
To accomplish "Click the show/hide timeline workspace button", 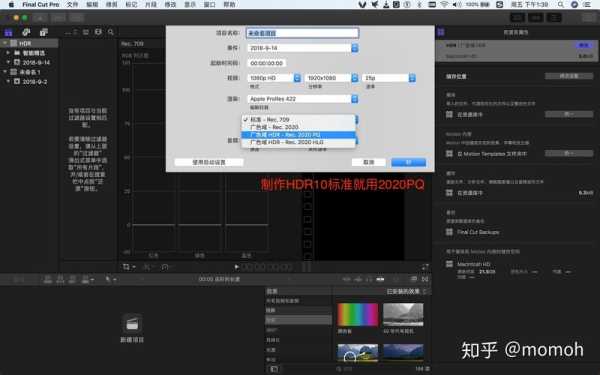I will tap(536, 18).
